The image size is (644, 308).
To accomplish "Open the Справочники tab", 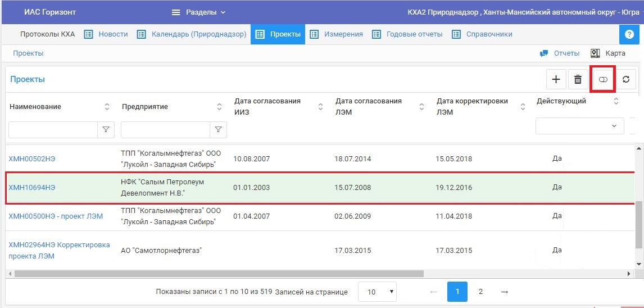I will pos(482,34).
